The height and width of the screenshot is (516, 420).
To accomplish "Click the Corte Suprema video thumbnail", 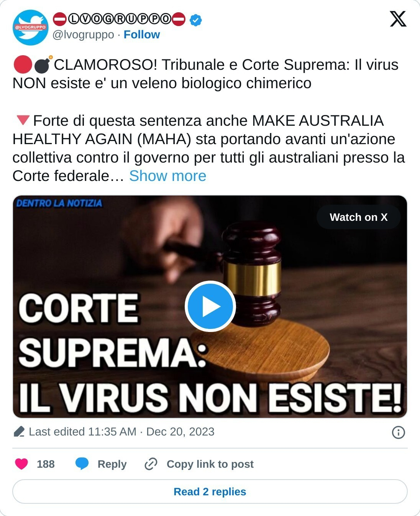I will coord(210,307).
